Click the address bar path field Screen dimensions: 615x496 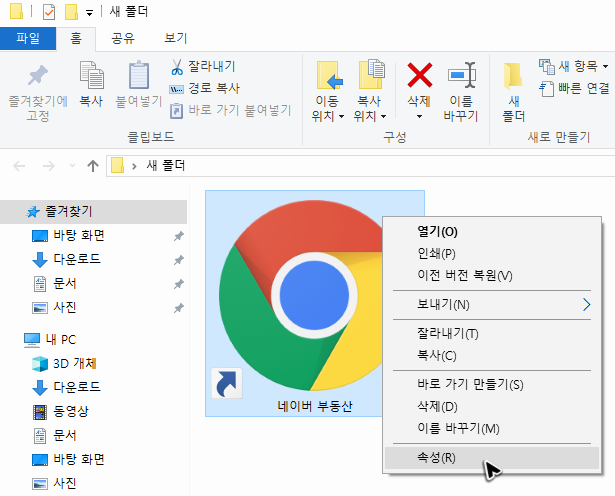point(360,166)
